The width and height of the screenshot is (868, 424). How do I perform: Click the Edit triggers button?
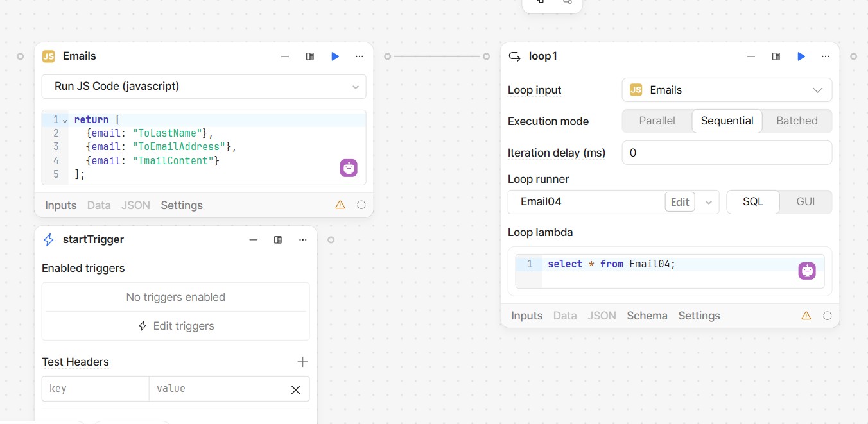pos(176,326)
